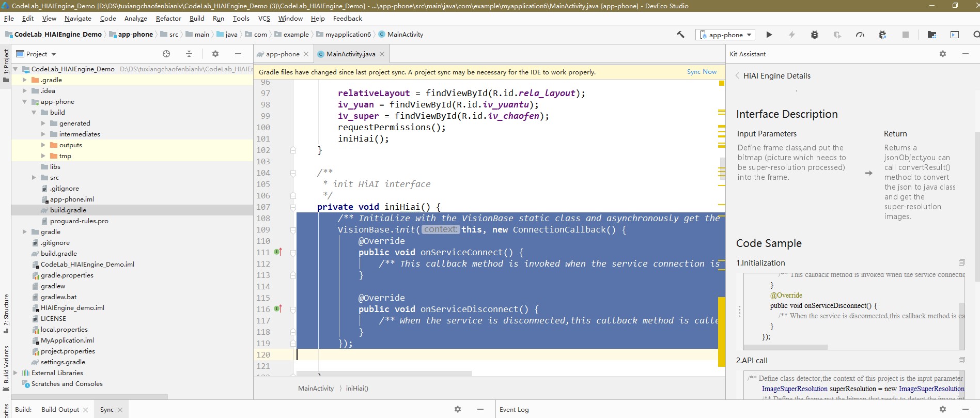Screen dimensions: 980x418
Task: Click the Search Everywhere magnifier icon
Action: (976, 35)
